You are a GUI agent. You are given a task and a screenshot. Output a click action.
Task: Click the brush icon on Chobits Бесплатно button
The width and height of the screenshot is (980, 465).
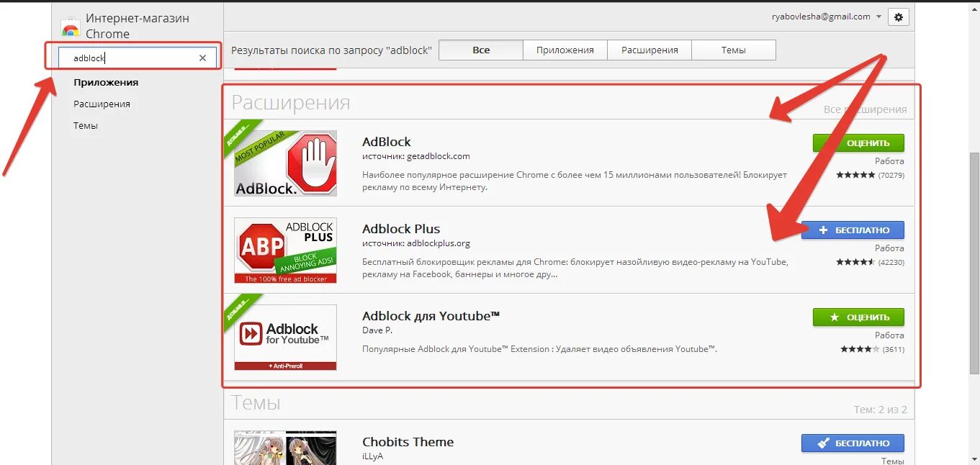click(824, 443)
